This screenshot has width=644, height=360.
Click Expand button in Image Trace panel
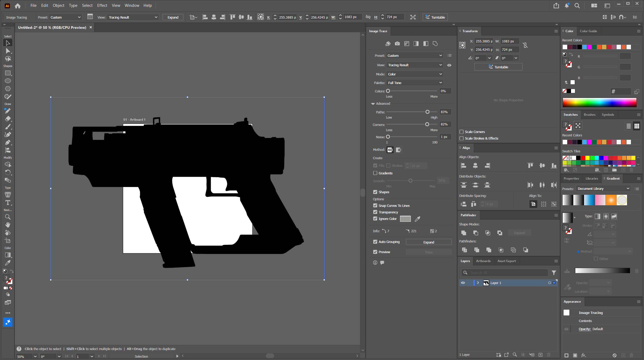coord(429,242)
